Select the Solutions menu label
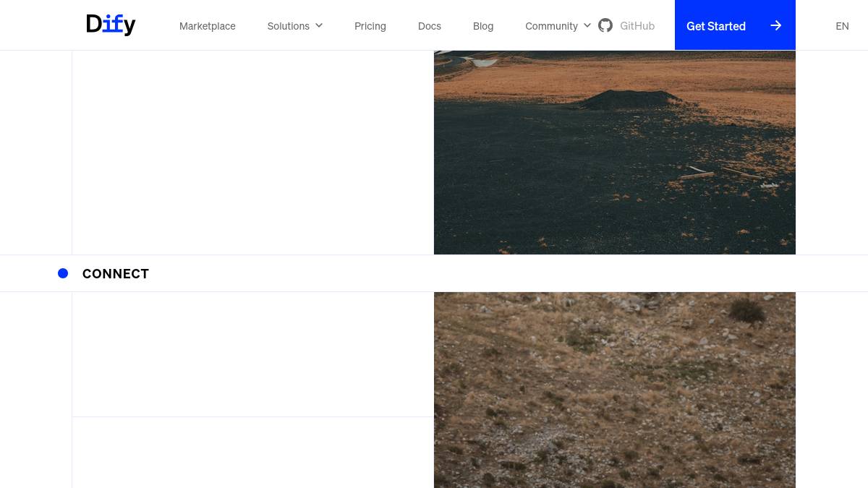 [x=288, y=26]
